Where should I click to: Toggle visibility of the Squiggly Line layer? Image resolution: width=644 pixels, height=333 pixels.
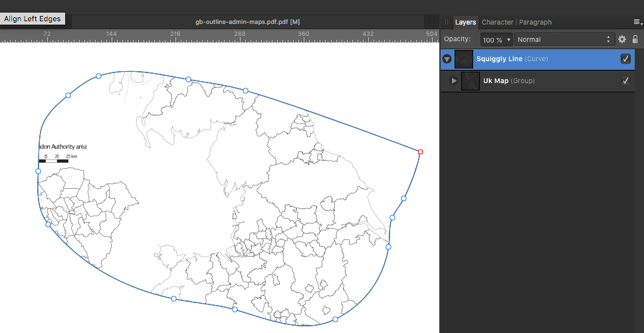click(x=625, y=58)
